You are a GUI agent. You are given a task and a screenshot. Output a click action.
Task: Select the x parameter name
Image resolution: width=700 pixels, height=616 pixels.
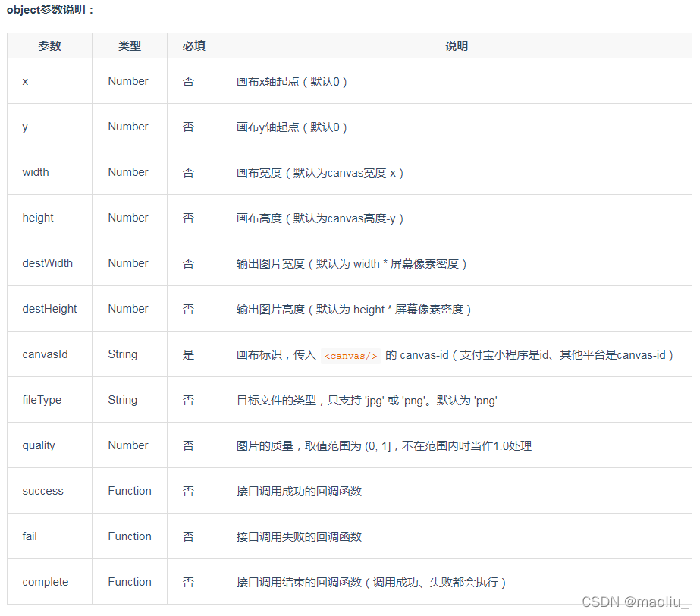point(25,80)
